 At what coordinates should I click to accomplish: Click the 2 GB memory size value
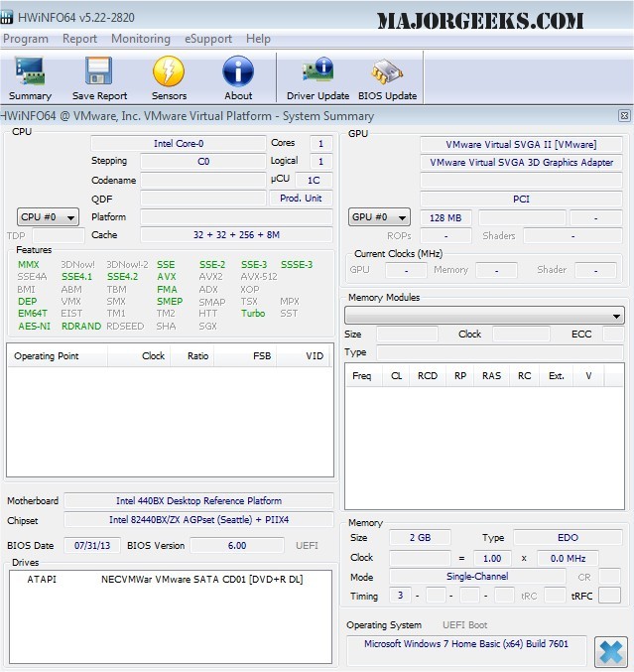[420, 537]
